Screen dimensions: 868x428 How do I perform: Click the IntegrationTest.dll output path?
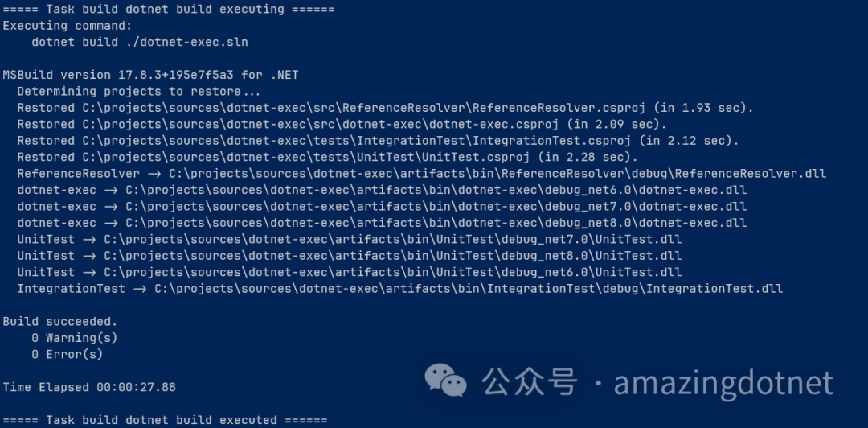coord(469,289)
